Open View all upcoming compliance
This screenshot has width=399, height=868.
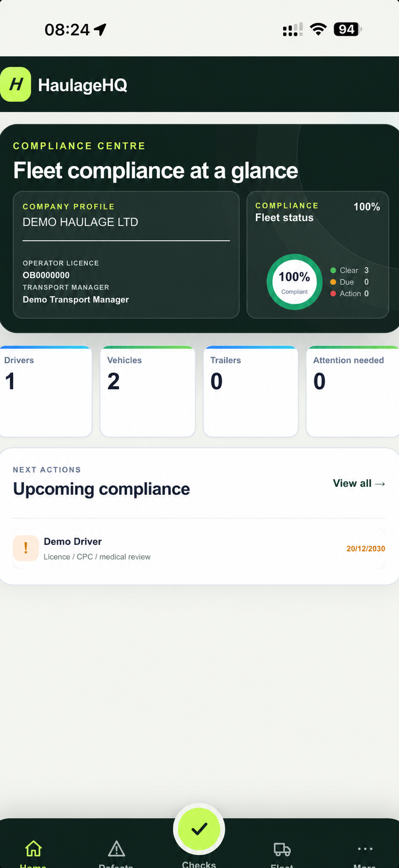(359, 483)
